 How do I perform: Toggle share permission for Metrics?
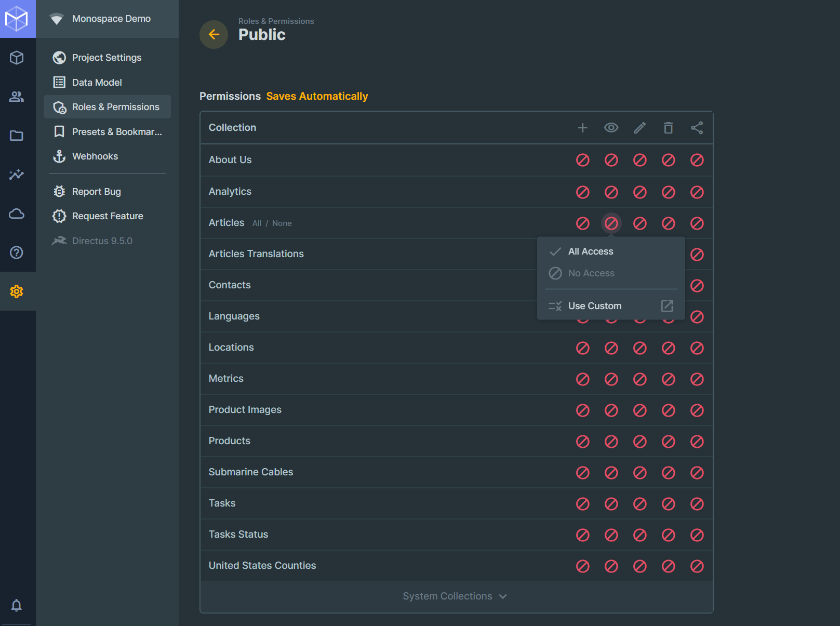coord(697,379)
